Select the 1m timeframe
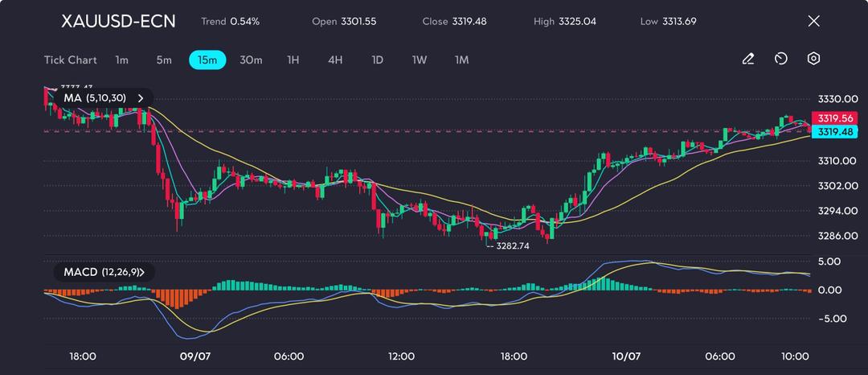This screenshot has height=375, width=868. click(x=121, y=60)
